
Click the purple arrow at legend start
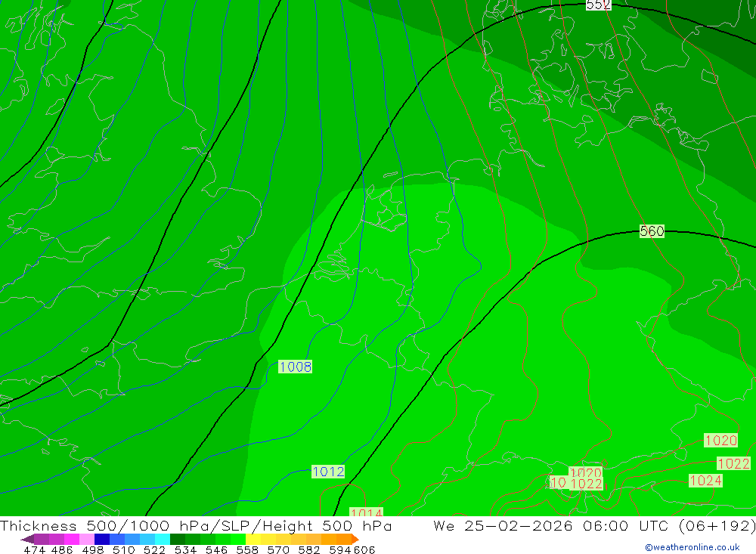coord(27,539)
